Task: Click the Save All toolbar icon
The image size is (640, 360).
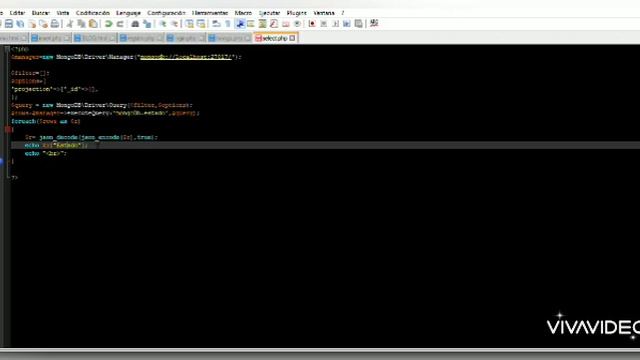Action: (x=20, y=24)
